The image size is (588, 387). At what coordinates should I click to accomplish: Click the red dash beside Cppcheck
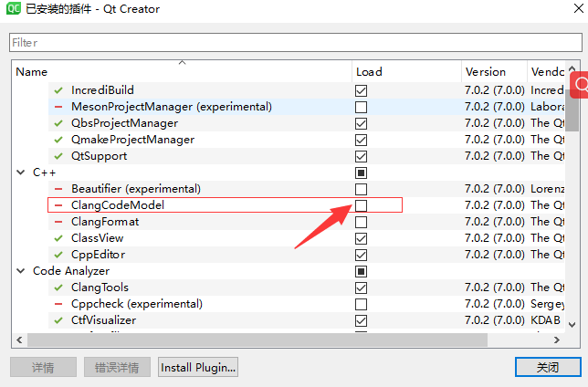(x=58, y=304)
